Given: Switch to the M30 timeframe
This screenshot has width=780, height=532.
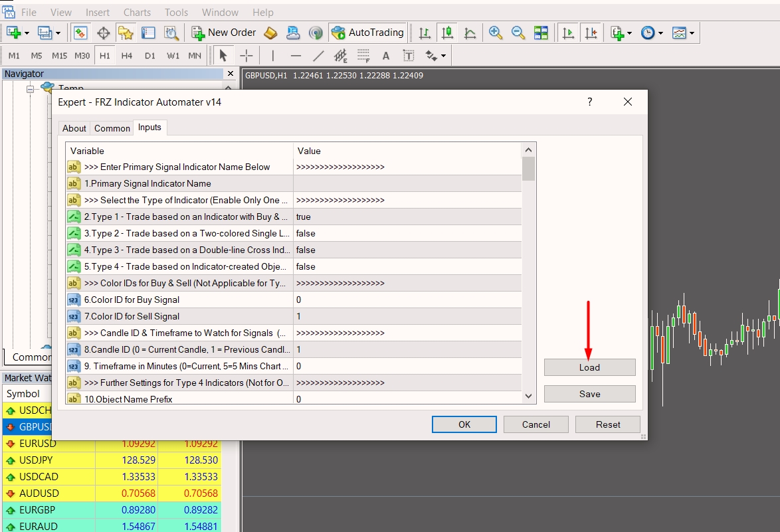Looking at the screenshot, I should tap(82, 56).
